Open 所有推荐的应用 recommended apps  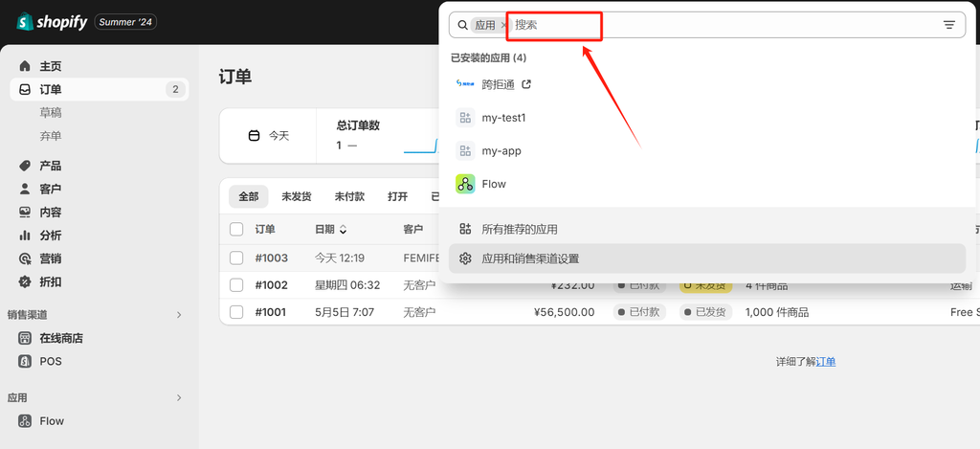click(x=520, y=230)
